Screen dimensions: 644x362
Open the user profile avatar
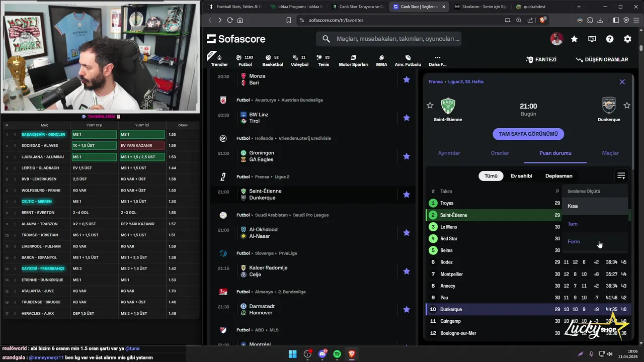556,39
